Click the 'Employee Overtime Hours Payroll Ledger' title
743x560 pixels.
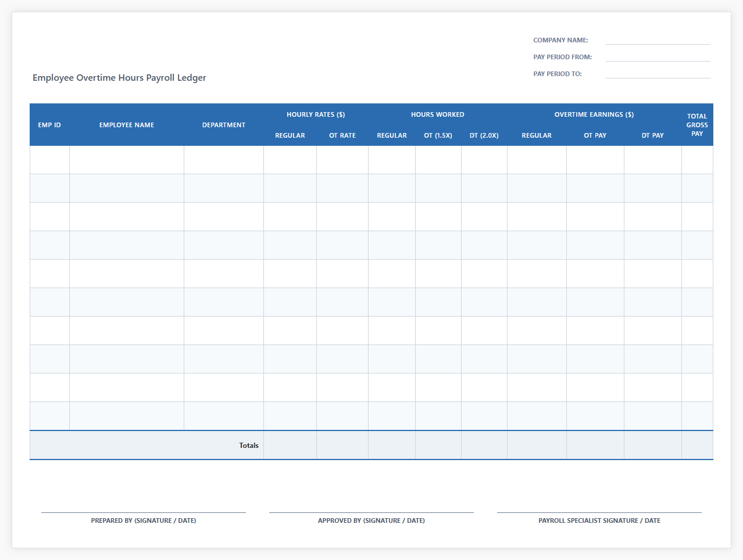click(x=119, y=78)
